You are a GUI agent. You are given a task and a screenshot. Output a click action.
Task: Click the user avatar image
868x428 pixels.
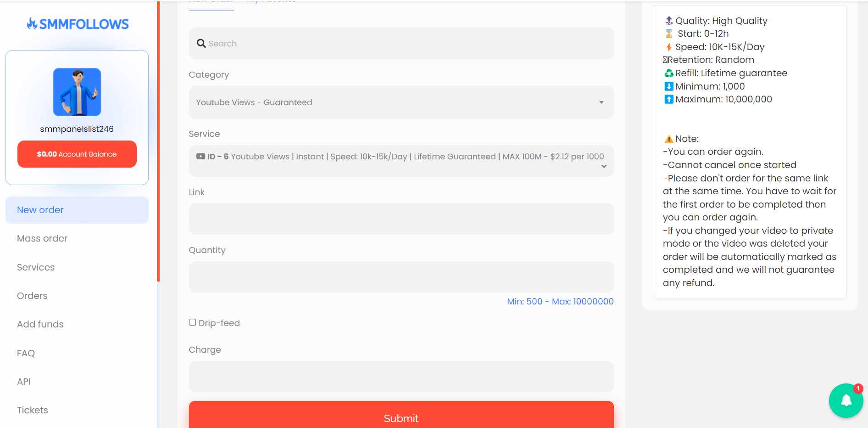click(77, 92)
